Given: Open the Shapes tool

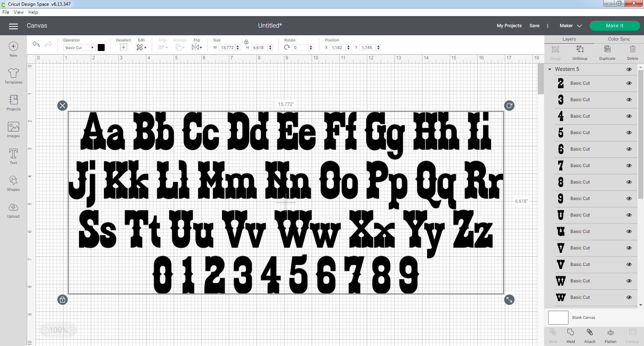Looking at the screenshot, I should pos(13,183).
